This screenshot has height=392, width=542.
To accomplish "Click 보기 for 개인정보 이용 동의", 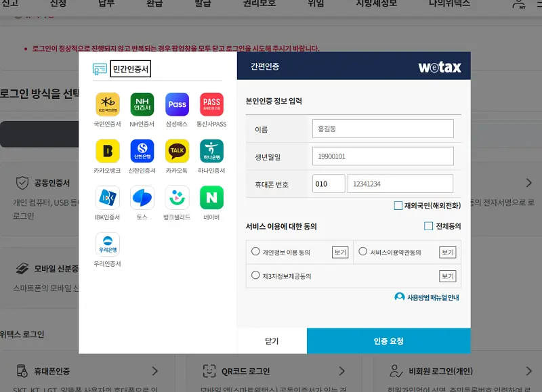I will point(340,253).
